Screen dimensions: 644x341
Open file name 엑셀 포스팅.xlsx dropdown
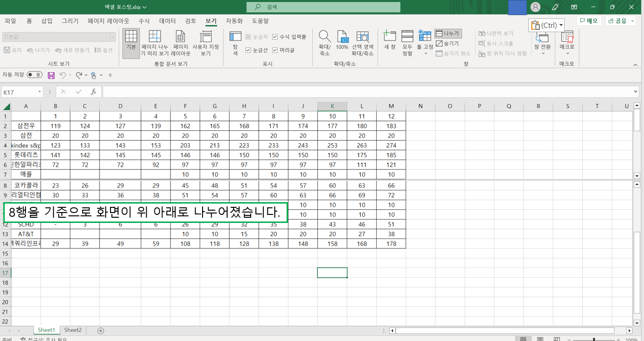pos(126,7)
